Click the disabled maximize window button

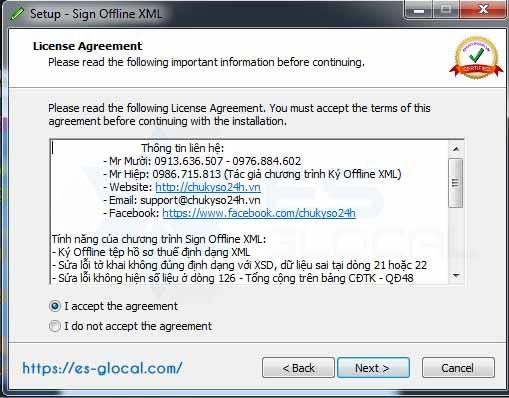tap(446, 10)
